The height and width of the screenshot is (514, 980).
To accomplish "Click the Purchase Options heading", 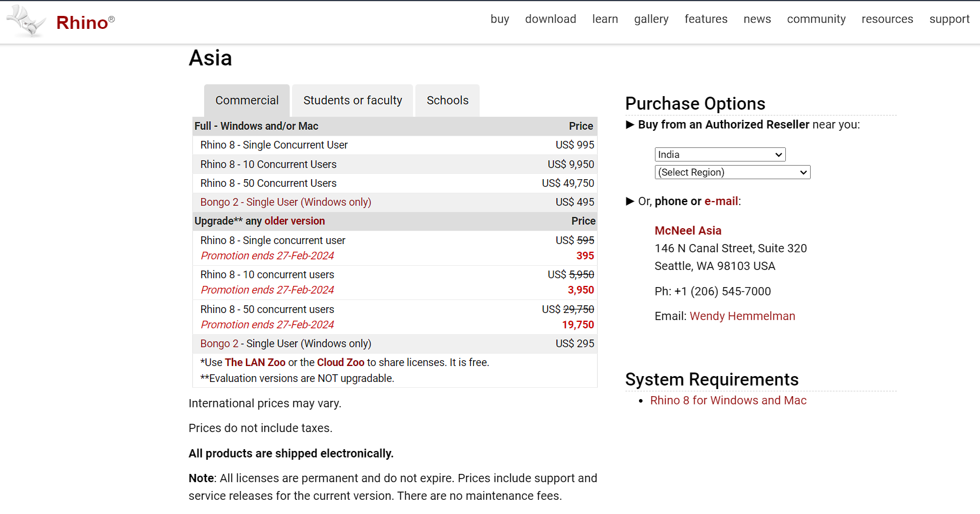I will click(695, 104).
